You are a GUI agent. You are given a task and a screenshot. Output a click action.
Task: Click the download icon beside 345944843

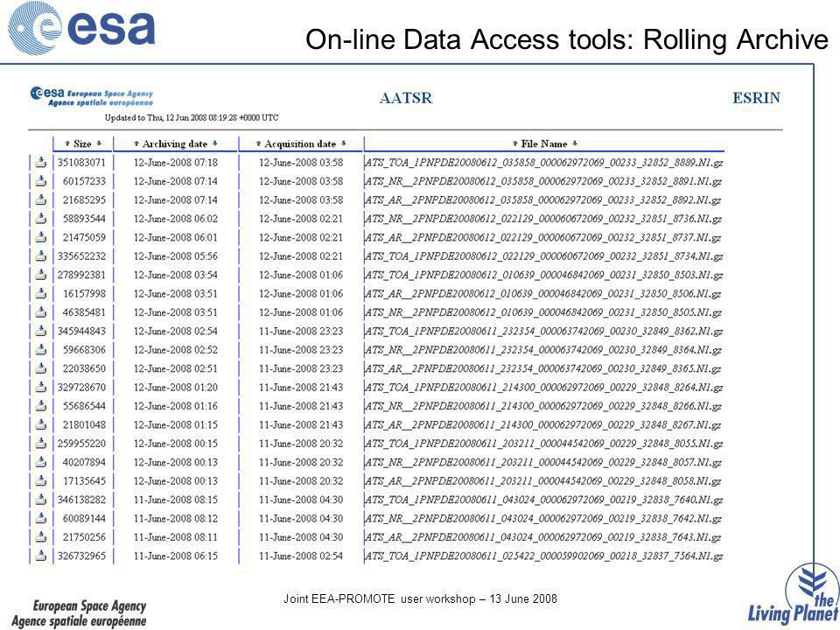click(41, 331)
